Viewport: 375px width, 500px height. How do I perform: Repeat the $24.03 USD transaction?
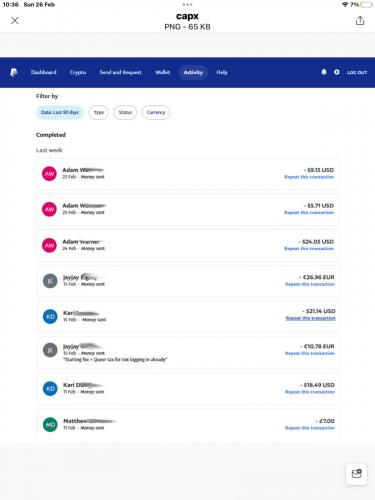pyautogui.click(x=309, y=249)
